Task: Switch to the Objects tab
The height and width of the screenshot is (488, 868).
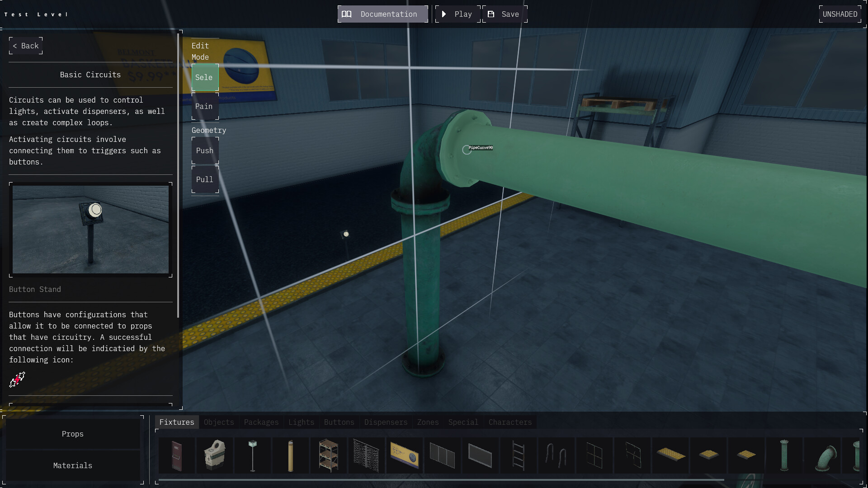Action: point(219,422)
